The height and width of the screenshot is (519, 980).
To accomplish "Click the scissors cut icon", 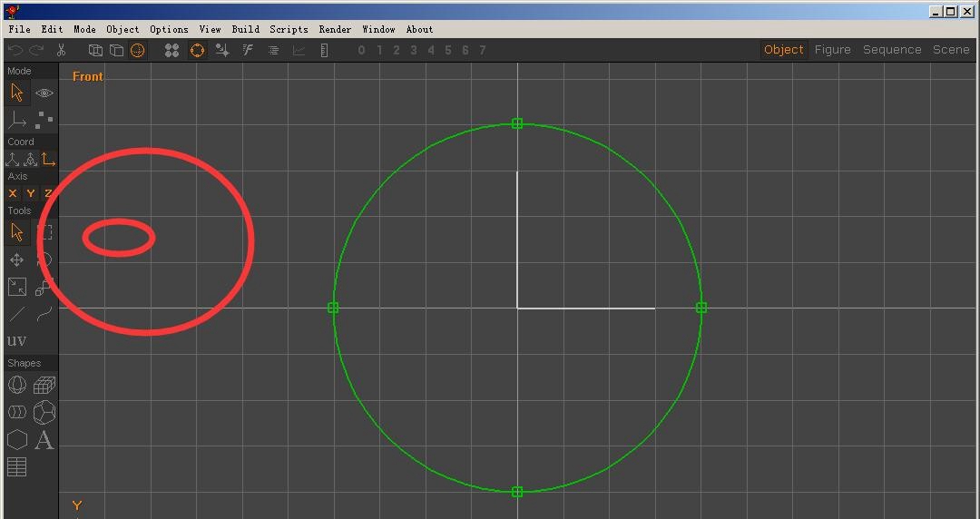I will click(62, 50).
